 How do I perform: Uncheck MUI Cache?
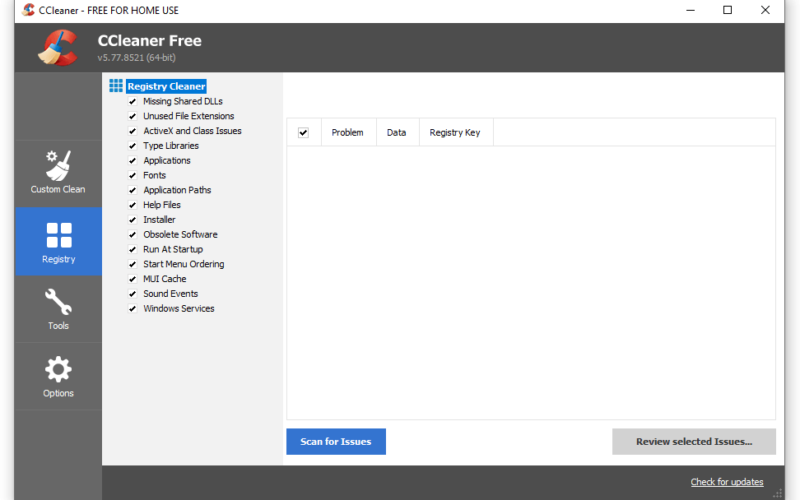(133, 279)
